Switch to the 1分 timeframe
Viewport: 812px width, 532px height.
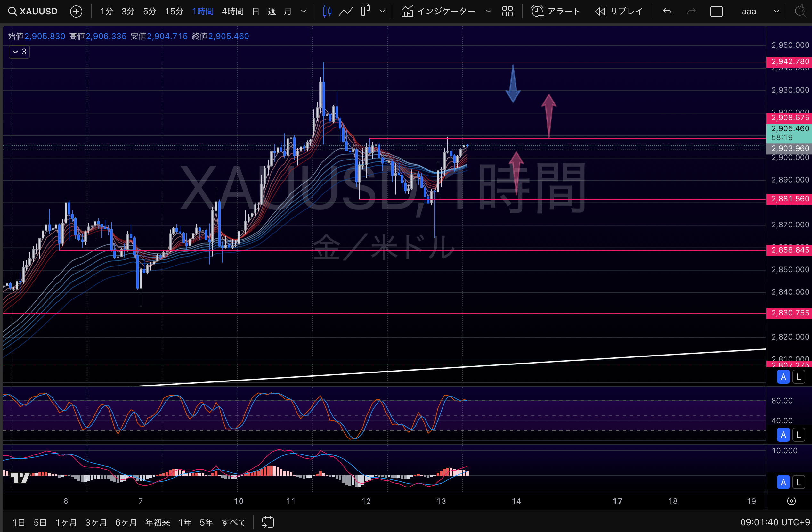106,12
